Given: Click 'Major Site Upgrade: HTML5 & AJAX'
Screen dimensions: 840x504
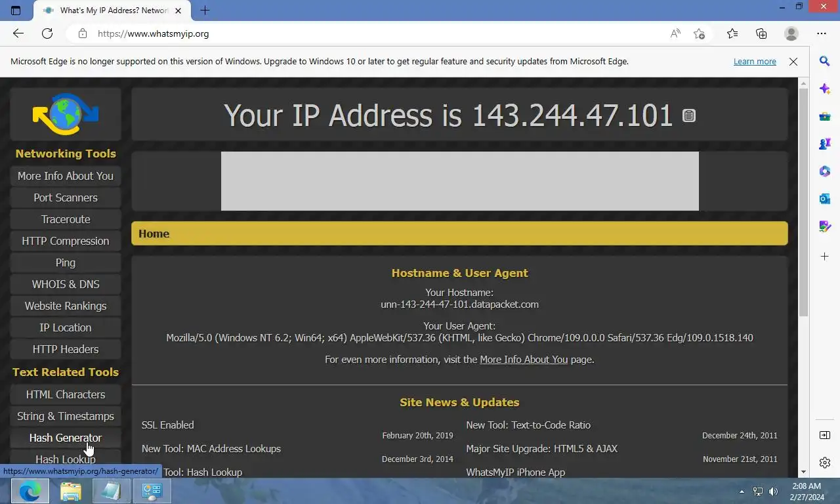Looking at the screenshot, I should (542, 449).
